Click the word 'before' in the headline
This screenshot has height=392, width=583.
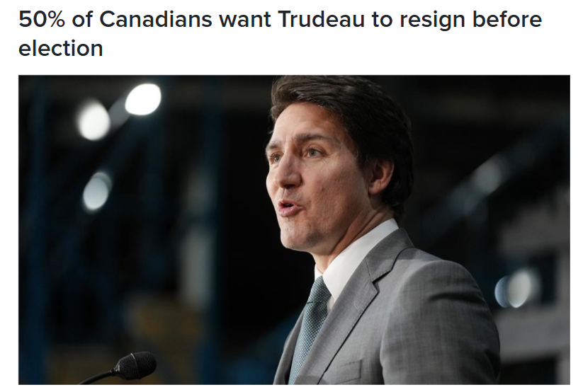(x=507, y=19)
